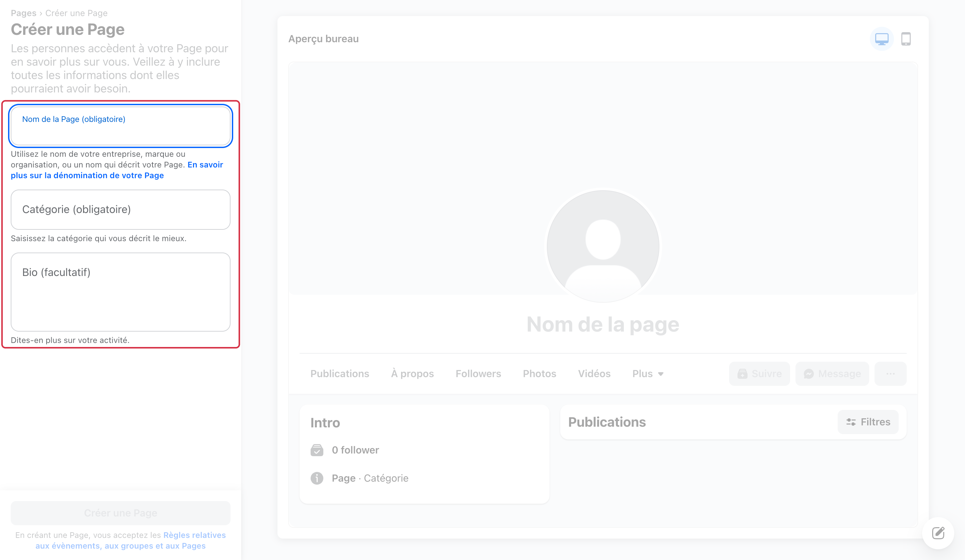Click Saisissez la catégorie helper text
This screenshot has width=965, height=560.
[99, 238]
